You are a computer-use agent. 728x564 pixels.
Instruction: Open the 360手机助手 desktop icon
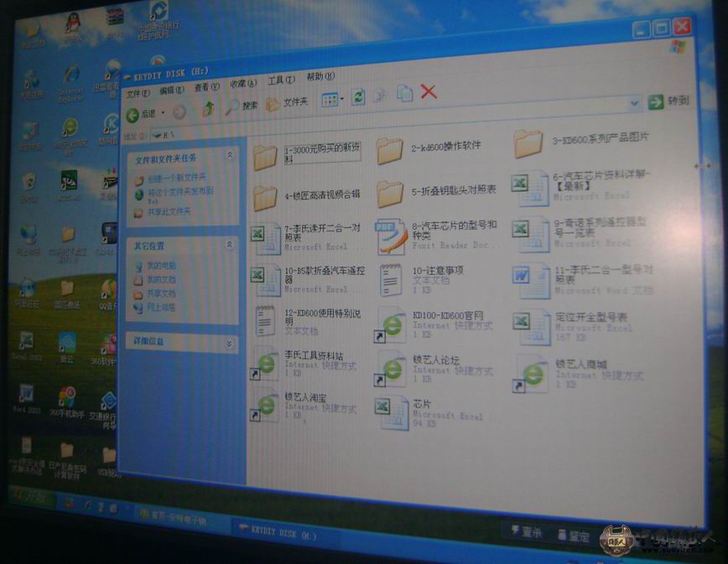67,401
